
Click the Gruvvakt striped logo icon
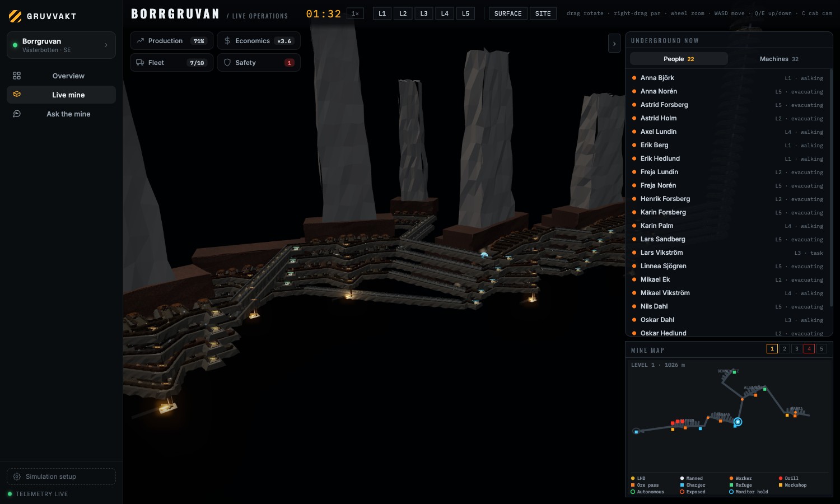pos(15,16)
